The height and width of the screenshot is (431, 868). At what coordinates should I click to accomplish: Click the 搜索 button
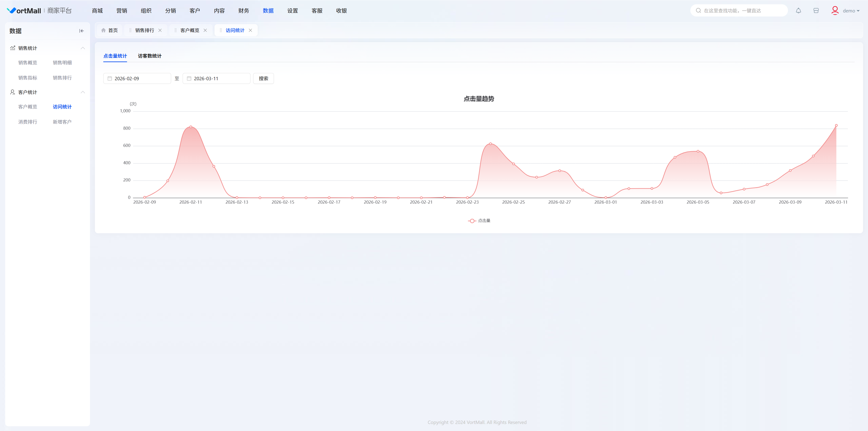click(263, 78)
